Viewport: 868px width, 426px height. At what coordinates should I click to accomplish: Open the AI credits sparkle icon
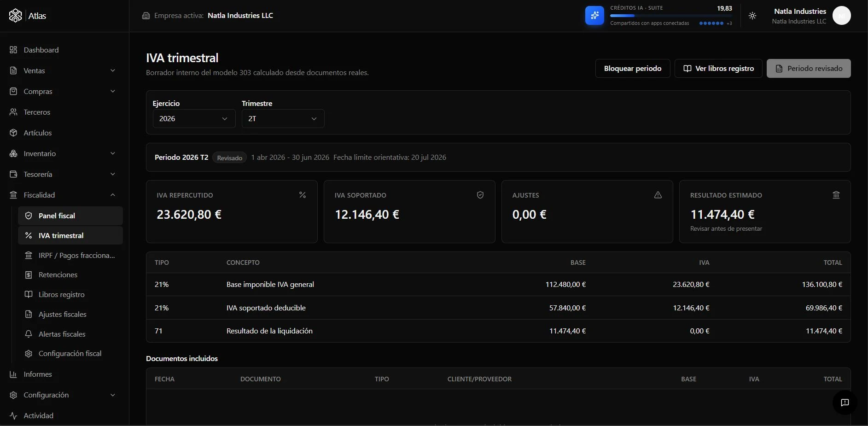tap(594, 16)
